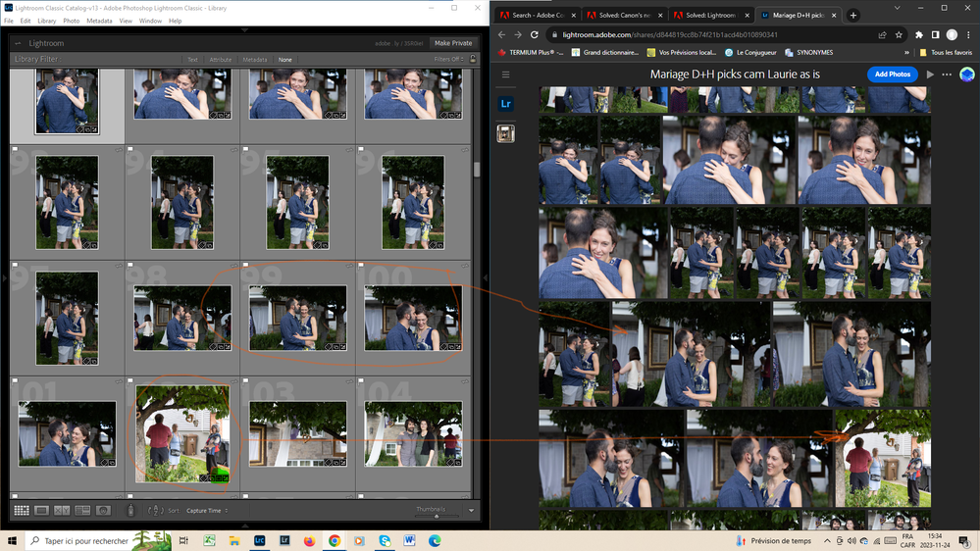Click the Make Private button
The height and width of the screenshot is (551, 980).
[x=453, y=43]
